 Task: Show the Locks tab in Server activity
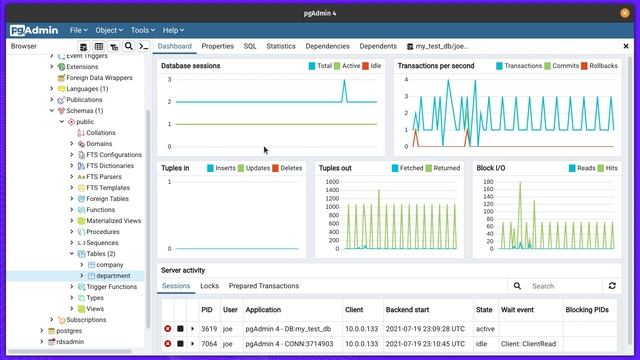(x=209, y=286)
